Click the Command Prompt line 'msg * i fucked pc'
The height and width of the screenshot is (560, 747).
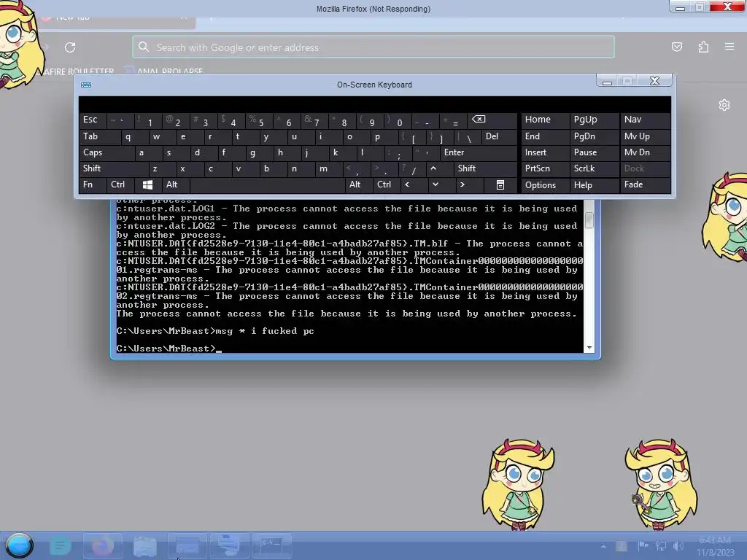point(265,331)
